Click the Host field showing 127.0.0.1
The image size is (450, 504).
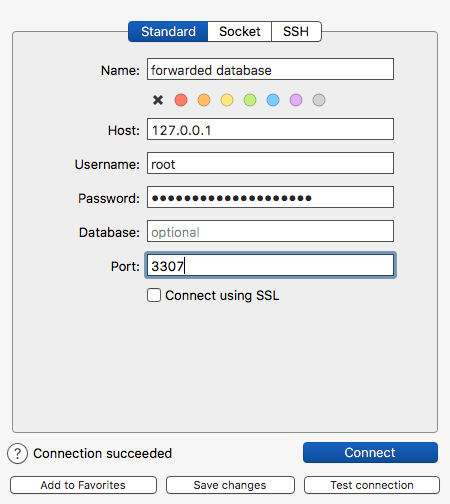270,129
